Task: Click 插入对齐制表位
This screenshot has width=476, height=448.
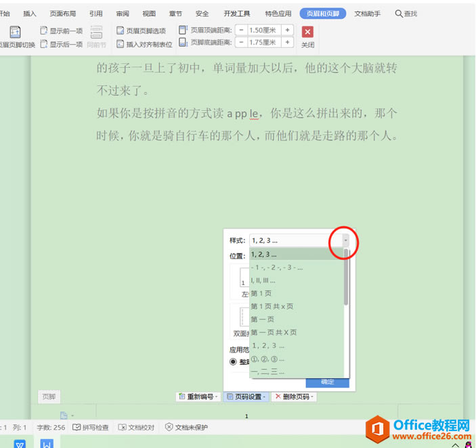Action: [x=144, y=44]
